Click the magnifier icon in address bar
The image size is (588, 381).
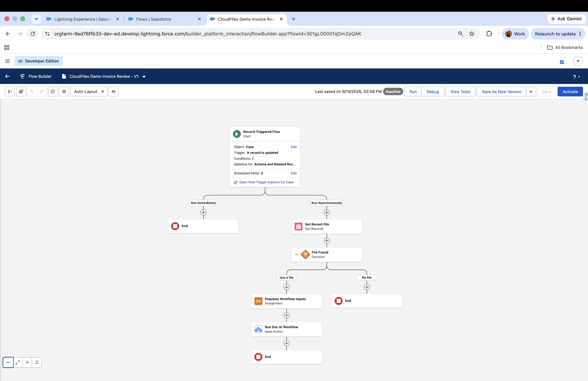point(461,34)
